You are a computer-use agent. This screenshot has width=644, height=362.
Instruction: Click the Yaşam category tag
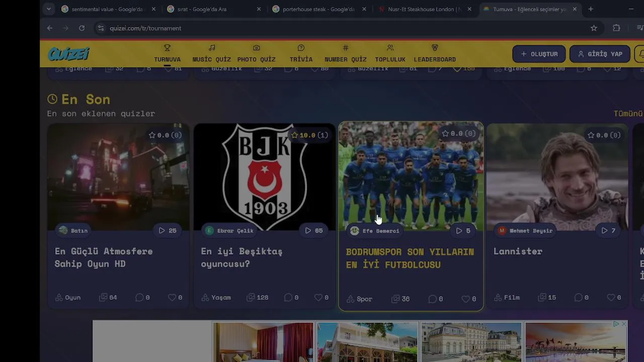tap(216, 298)
